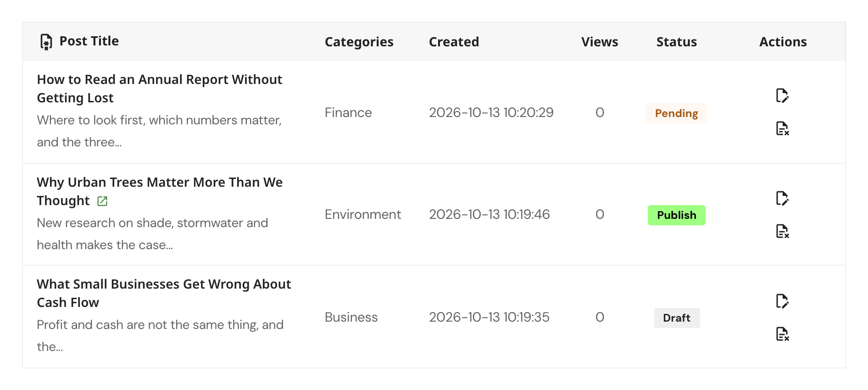Open Urban Trees post external link icon
The image size is (868, 390).
(102, 201)
